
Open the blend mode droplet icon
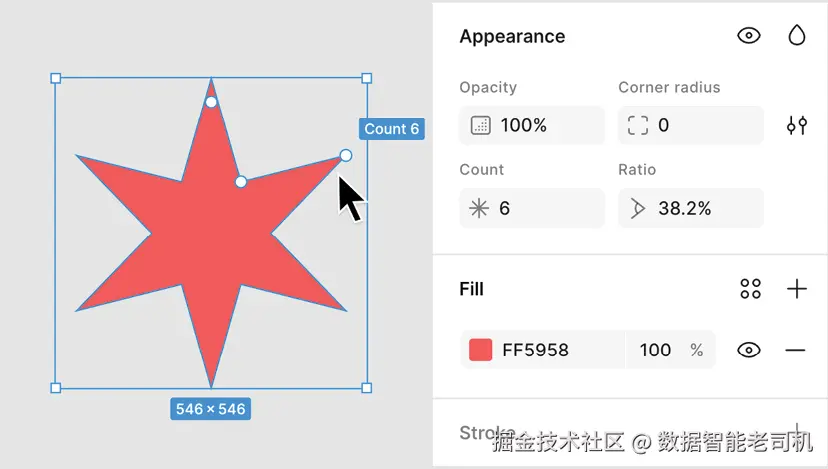pos(796,36)
